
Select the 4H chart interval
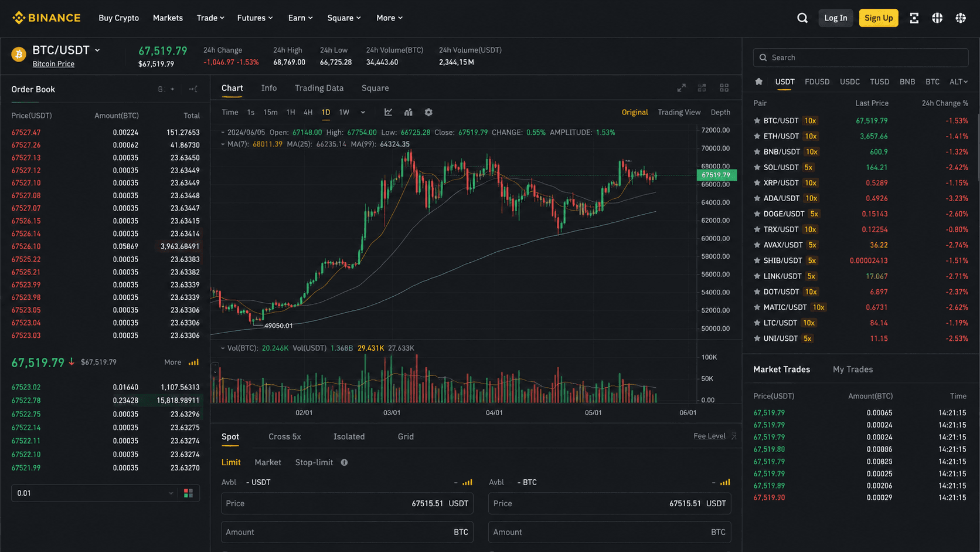pyautogui.click(x=308, y=112)
